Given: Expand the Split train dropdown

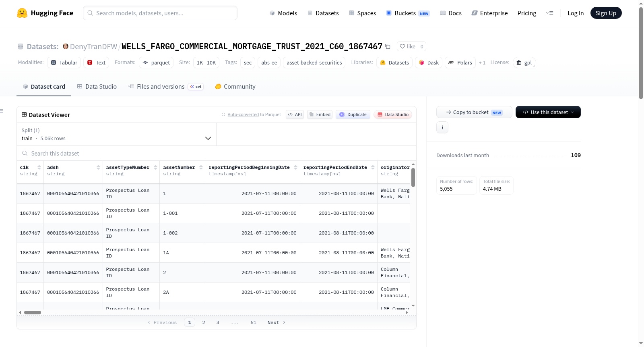Looking at the screenshot, I should pos(117,134).
